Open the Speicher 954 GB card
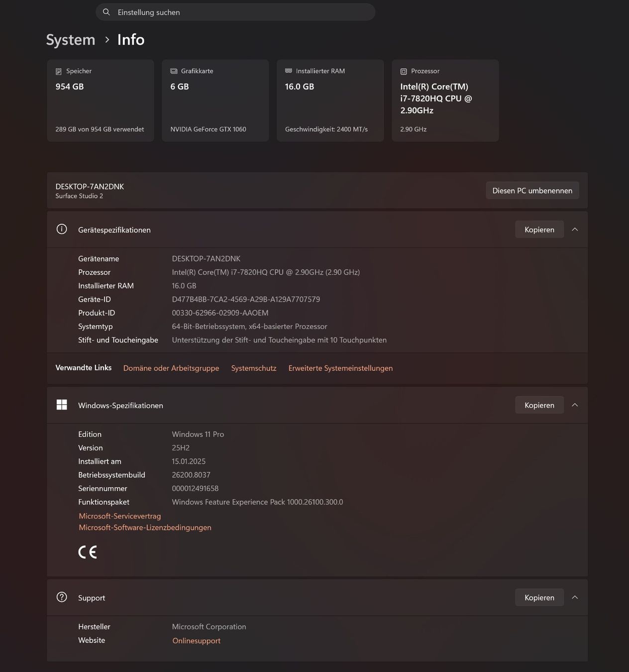 pyautogui.click(x=101, y=101)
